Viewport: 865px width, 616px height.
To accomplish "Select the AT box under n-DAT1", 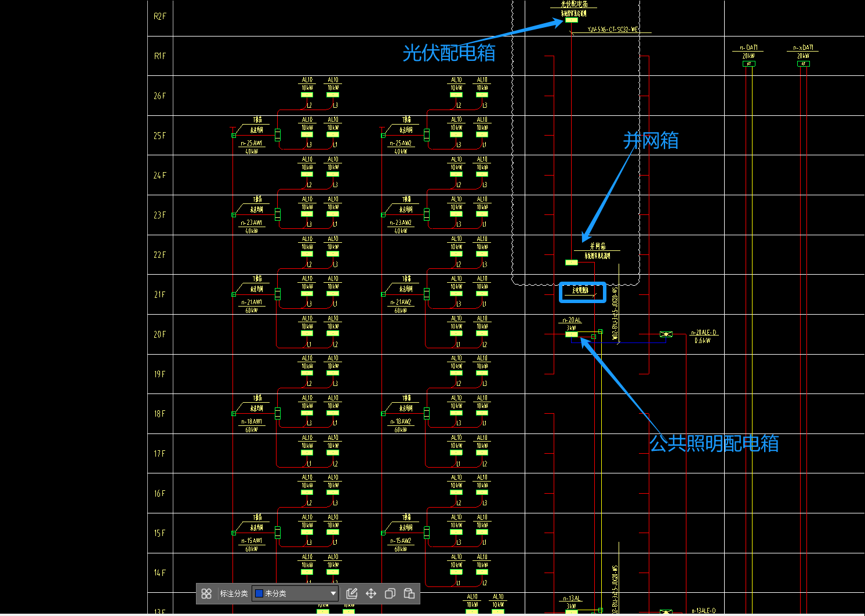I will 749,64.
